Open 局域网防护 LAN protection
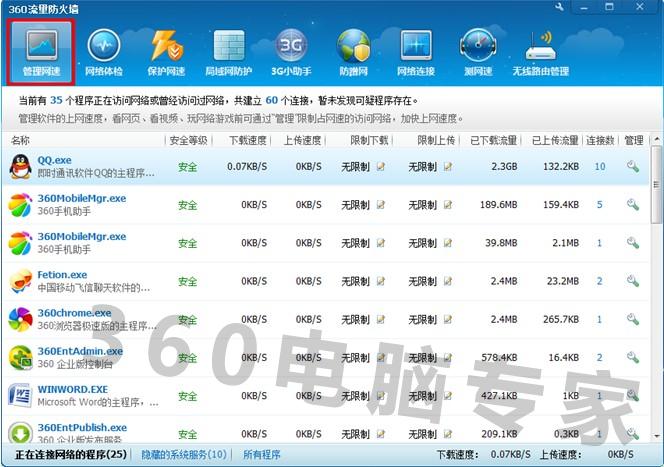This screenshot has height=467, width=664. tap(229, 53)
